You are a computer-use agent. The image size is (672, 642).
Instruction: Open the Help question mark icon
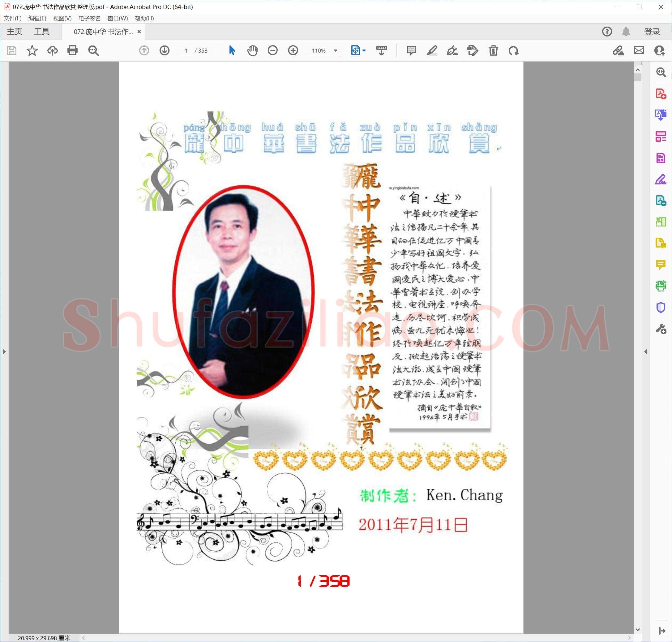click(x=607, y=32)
